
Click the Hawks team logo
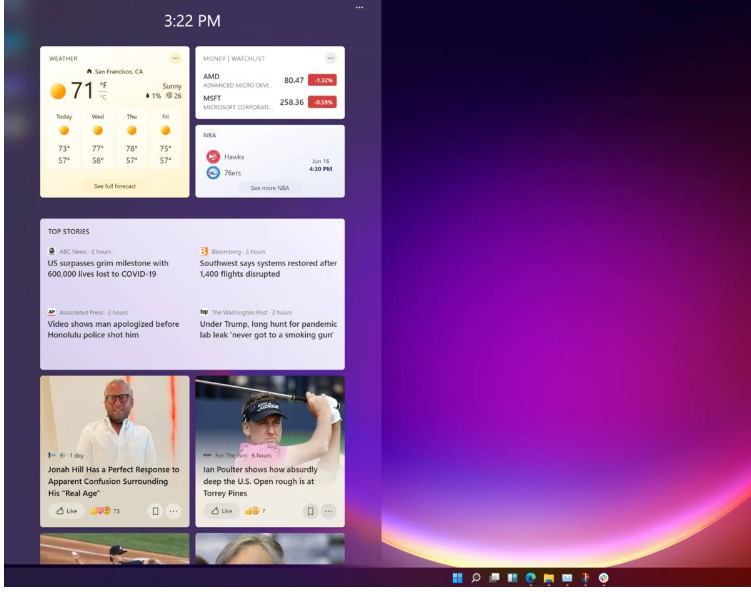213,157
